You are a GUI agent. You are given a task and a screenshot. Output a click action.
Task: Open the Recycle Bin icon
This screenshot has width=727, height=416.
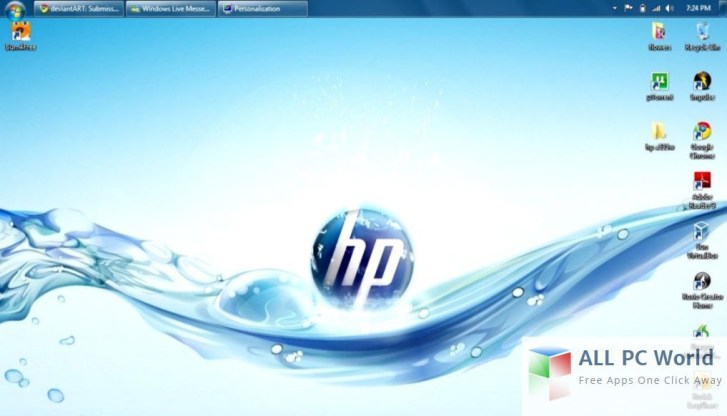coord(702,36)
